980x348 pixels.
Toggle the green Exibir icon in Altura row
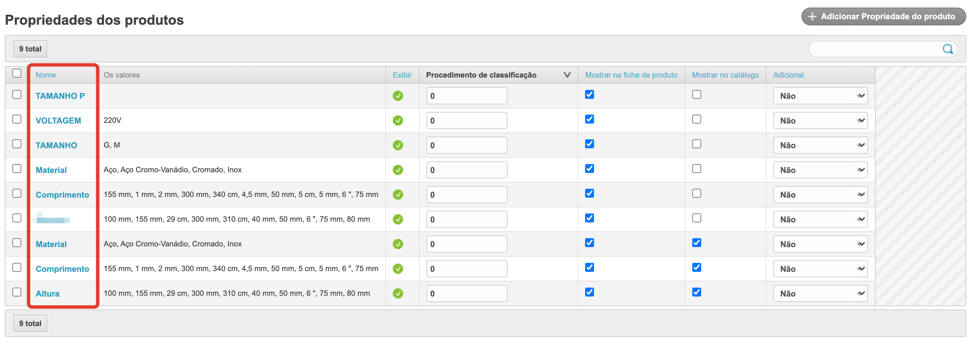(398, 294)
